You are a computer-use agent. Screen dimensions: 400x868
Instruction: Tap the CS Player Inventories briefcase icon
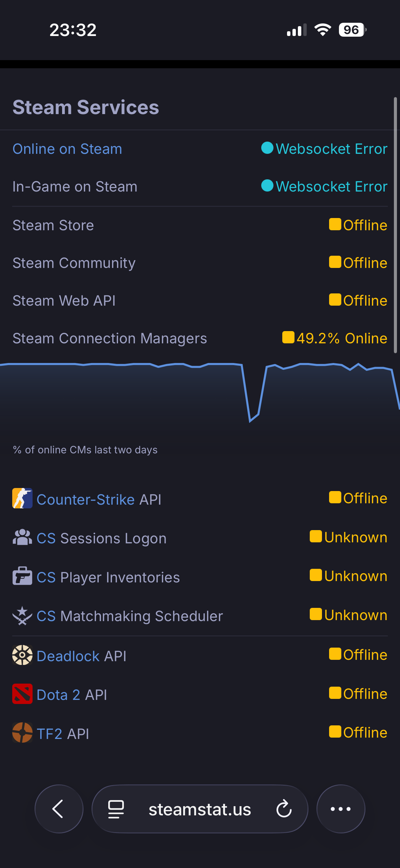pos(22,576)
